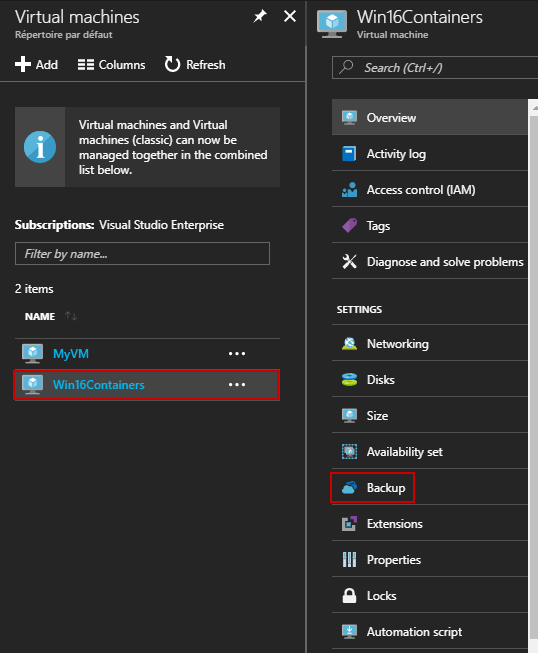The image size is (538, 653).
Task: Open the Properties settings
Action: click(430, 560)
